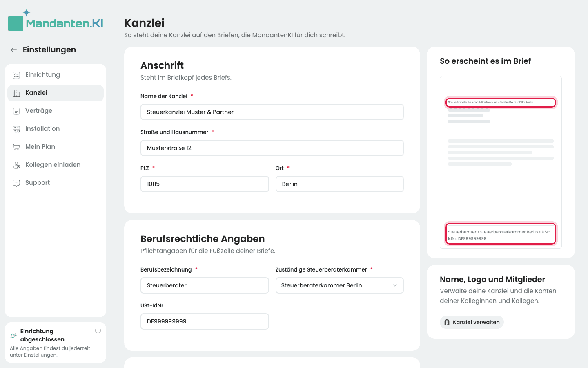
Task: Open the Installation settings
Action: coord(56,129)
